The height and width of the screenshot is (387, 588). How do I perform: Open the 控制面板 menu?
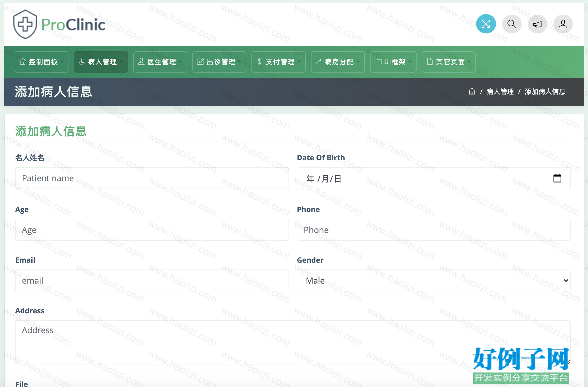coord(42,62)
